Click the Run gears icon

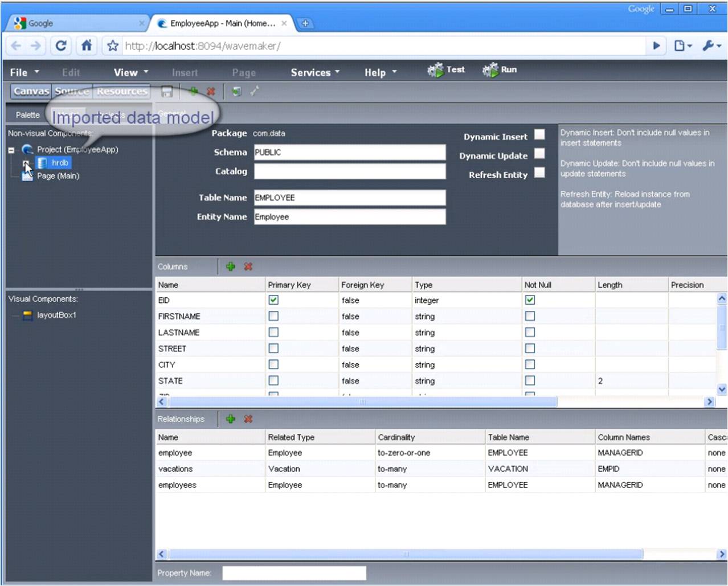coord(490,71)
